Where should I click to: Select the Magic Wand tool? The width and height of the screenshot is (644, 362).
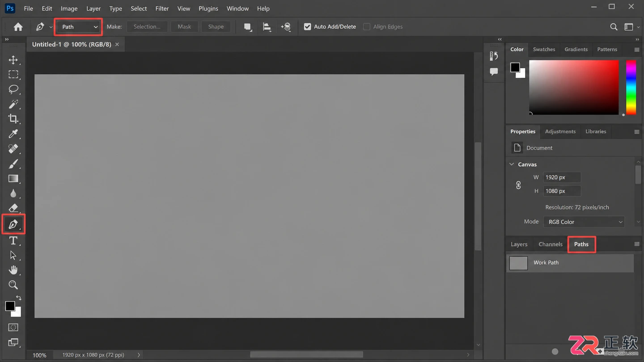(x=13, y=104)
